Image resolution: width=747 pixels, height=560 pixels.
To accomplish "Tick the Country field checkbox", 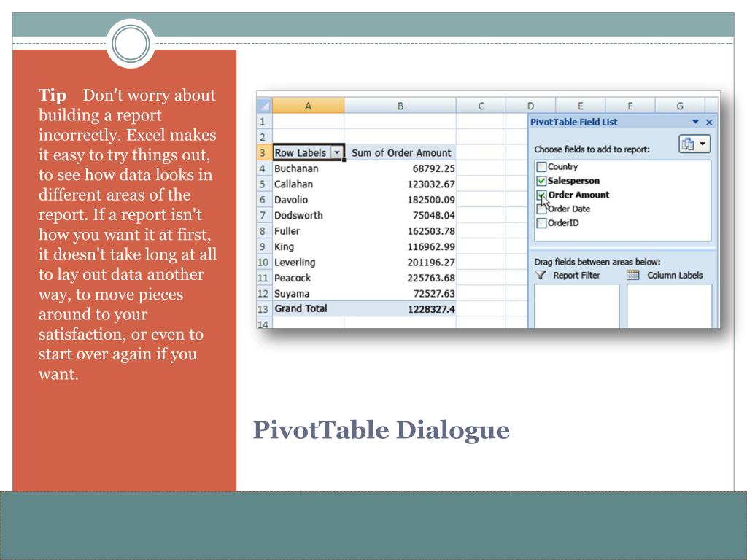I will tap(541, 167).
